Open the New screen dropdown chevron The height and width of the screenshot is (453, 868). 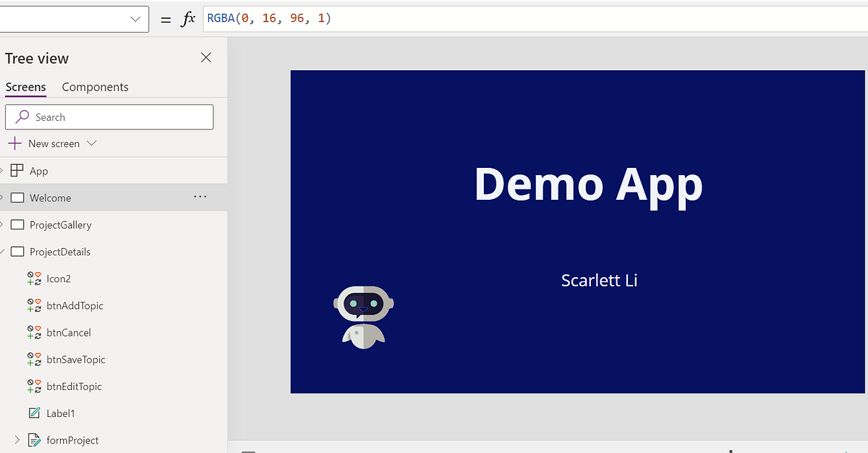(91, 143)
